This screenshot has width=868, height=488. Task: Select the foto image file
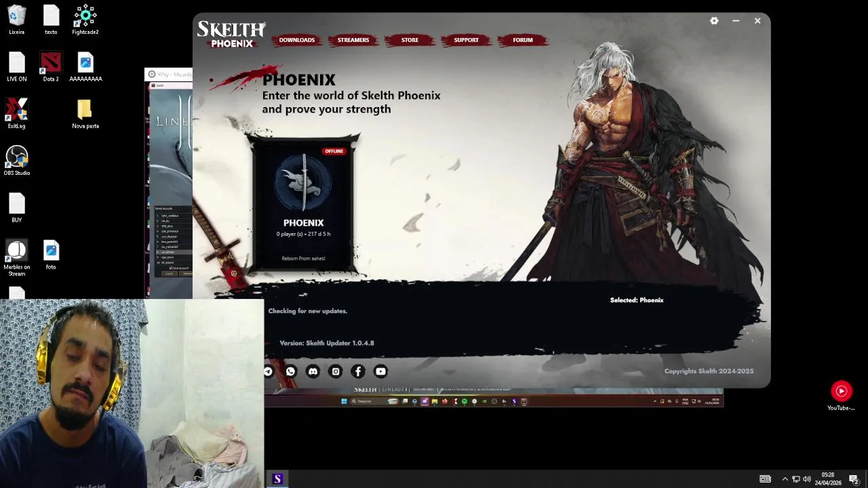coord(51,256)
